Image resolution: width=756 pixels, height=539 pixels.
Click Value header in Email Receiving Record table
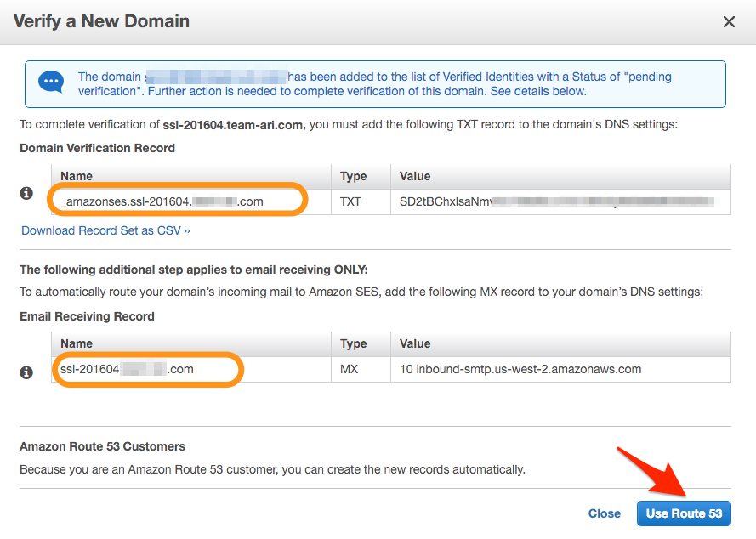click(415, 343)
